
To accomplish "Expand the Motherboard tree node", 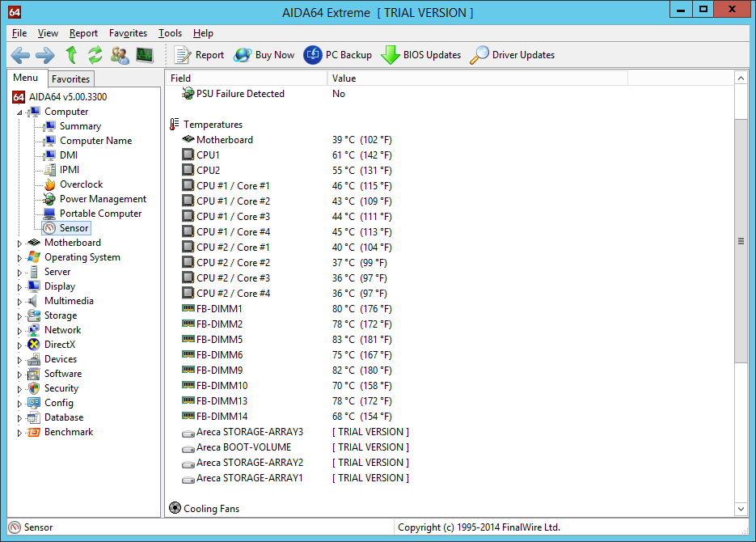I will coord(19,243).
